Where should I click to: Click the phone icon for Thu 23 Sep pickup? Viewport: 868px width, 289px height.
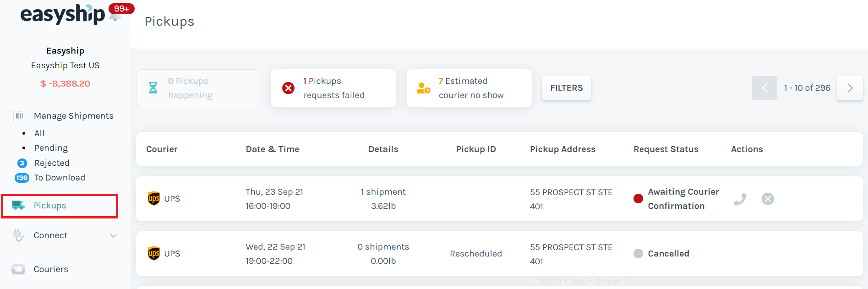click(740, 199)
